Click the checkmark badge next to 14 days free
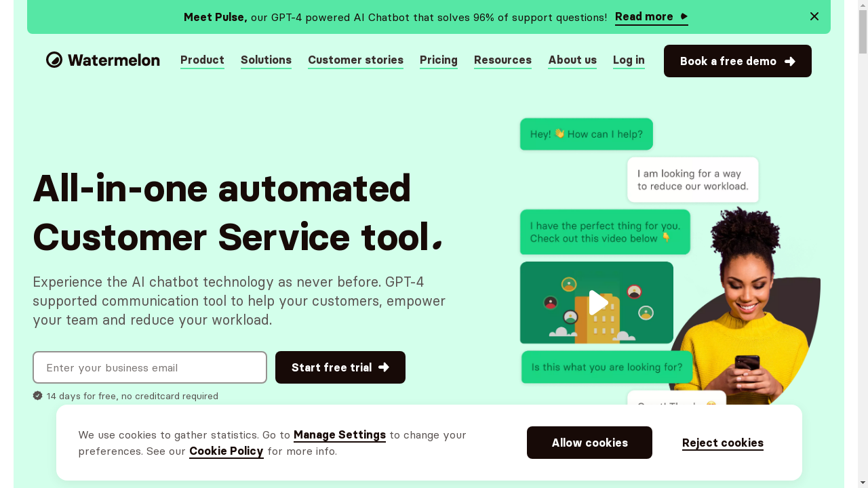The width and height of the screenshot is (868, 488). [x=38, y=396]
